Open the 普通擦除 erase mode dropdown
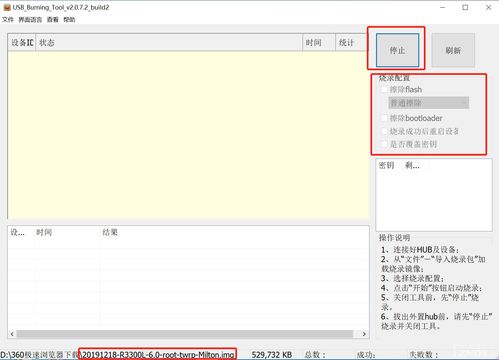 coord(429,103)
